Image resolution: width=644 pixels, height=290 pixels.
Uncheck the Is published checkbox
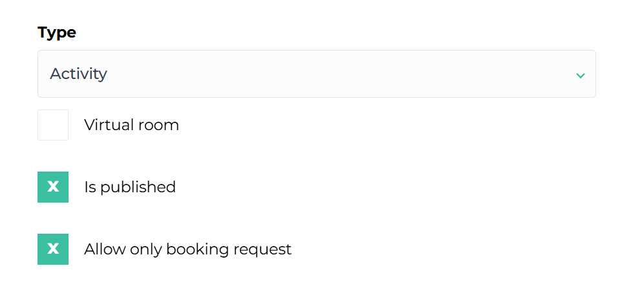[x=53, y=187]
